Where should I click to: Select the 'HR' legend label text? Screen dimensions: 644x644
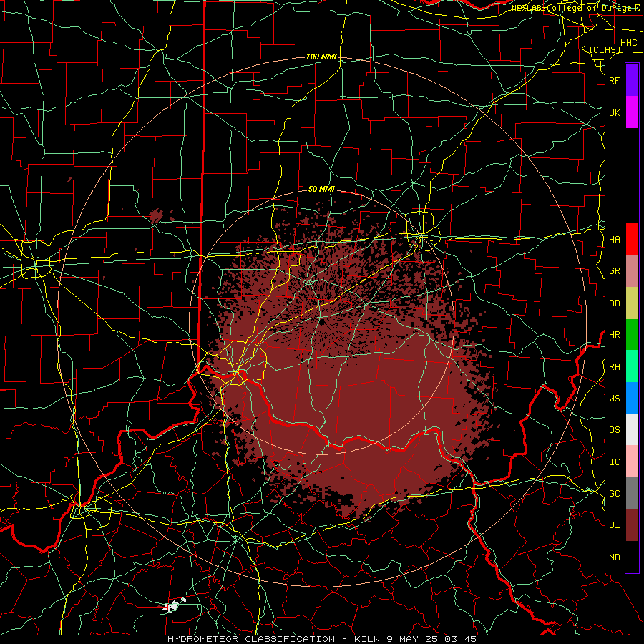click(614, 335)
